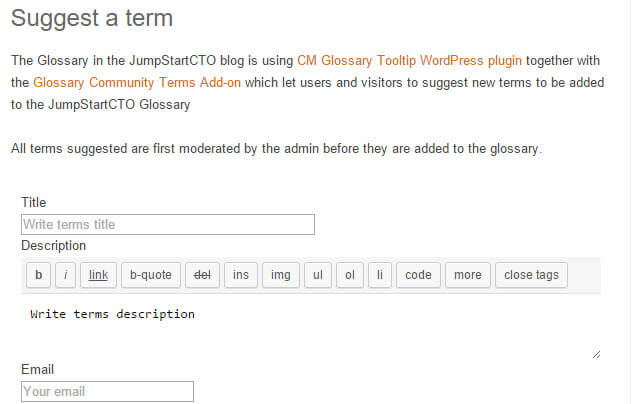This screenshot has height=404, width=633.
Task: Click the 'ins' tag button
Action: [x=241, y=275]
